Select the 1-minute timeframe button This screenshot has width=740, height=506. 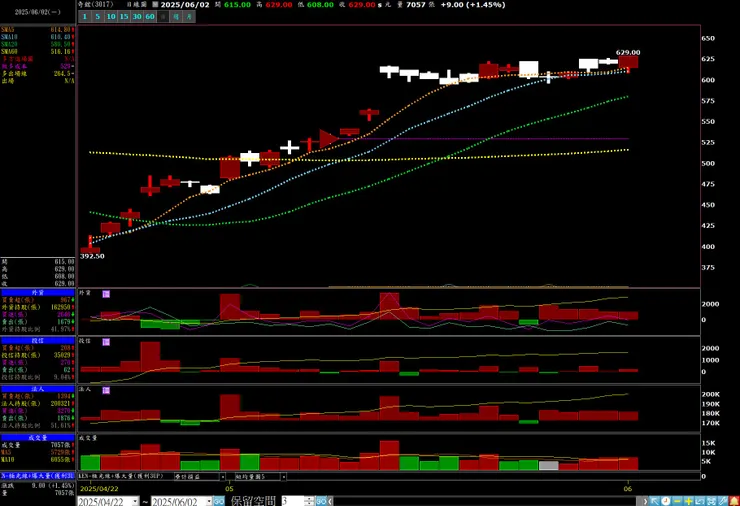pyautogui.click(x=84, y=17)
